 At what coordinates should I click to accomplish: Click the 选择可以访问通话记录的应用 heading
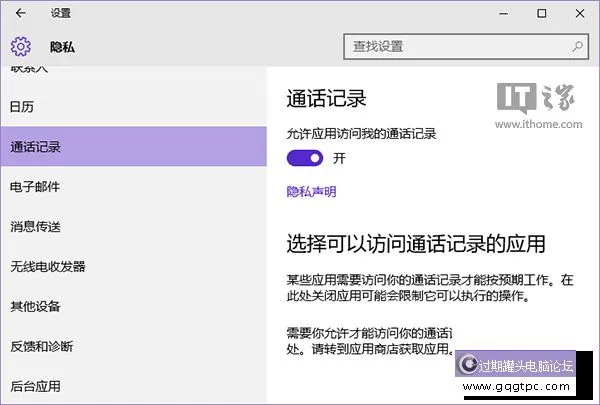(x=415, y=244)
